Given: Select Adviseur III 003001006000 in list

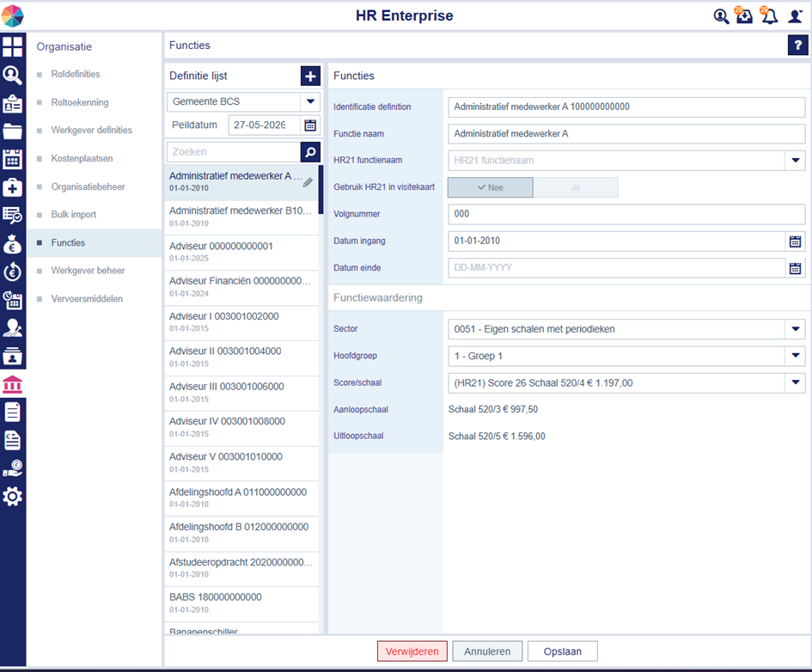Looking at the screenshot, I should [x=241, y=393].
